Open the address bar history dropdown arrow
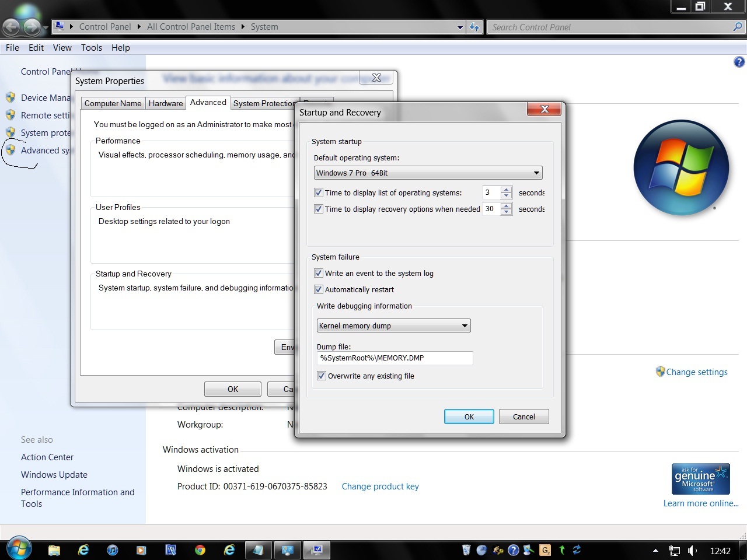This screenshot has width=747, height=560. 460,27
